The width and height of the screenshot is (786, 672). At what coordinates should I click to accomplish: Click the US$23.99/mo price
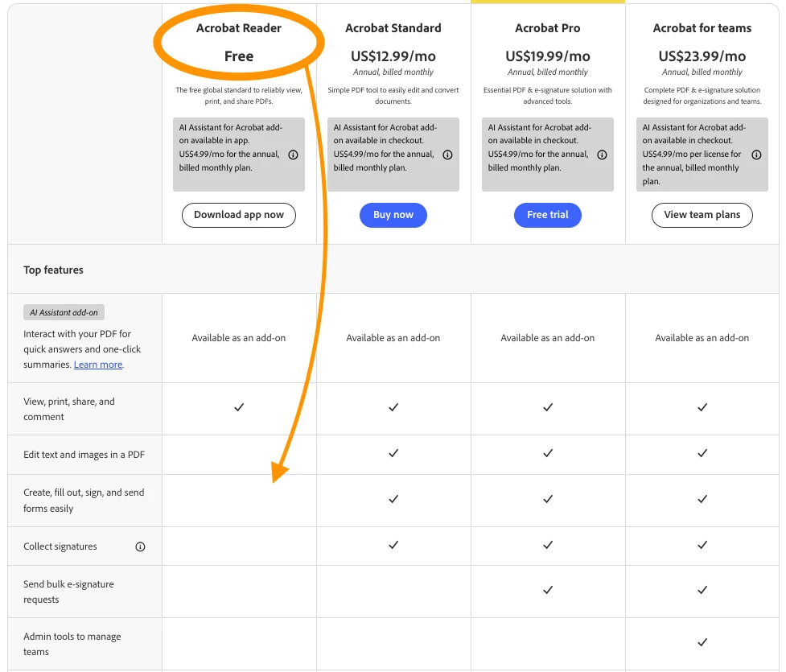702,56
